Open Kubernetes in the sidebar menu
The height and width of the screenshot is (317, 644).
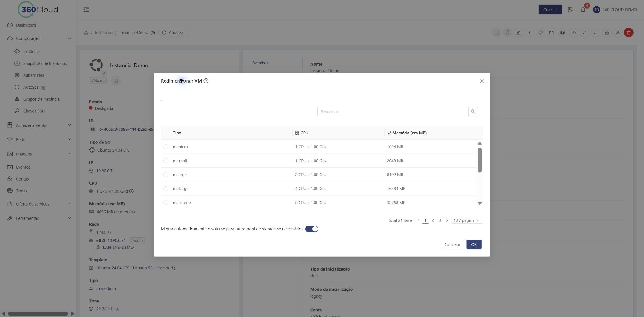tap(33, 75)
